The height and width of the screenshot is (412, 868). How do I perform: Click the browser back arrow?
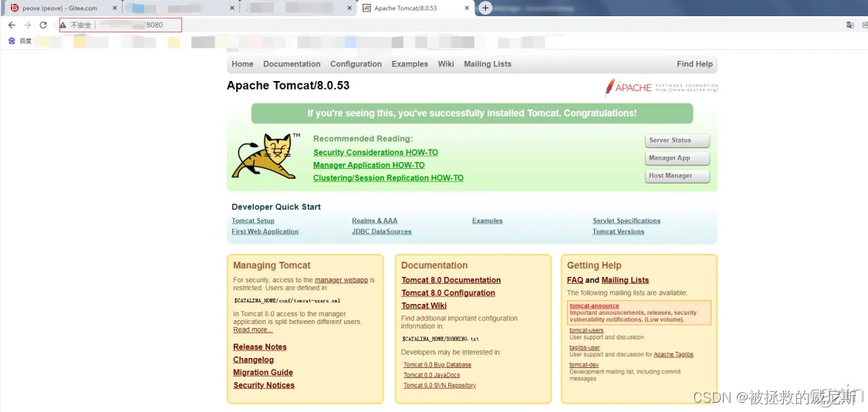[12, 25]
